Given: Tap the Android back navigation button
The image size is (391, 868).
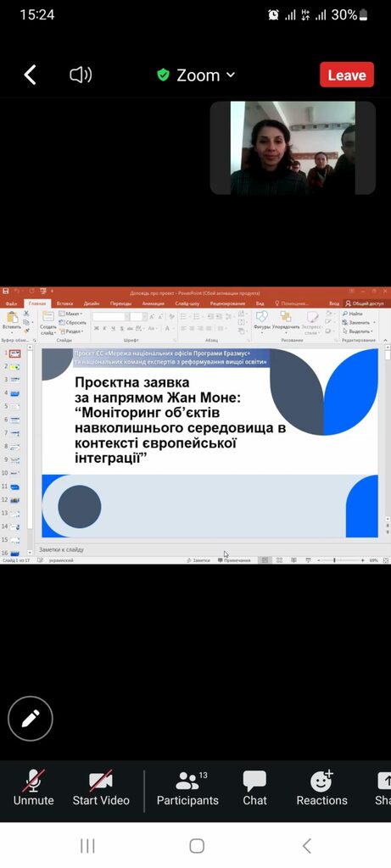Looking at the screenshot, I should 306,845.
